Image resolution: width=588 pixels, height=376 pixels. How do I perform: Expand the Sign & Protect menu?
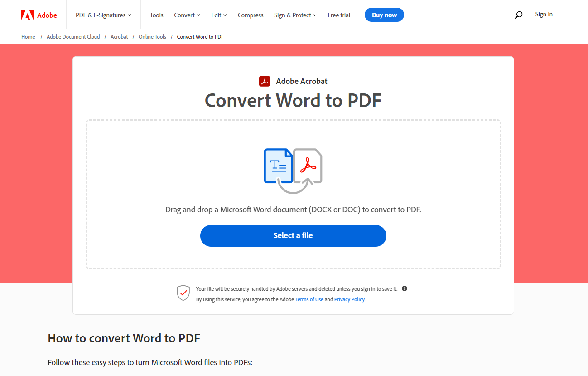pos(295,15)
